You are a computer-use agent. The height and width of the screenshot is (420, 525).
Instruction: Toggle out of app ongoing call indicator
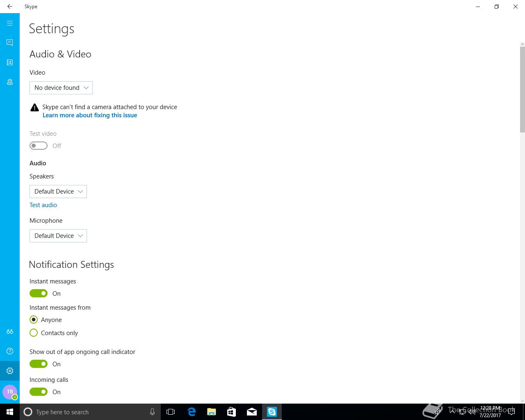click(39, 364)
